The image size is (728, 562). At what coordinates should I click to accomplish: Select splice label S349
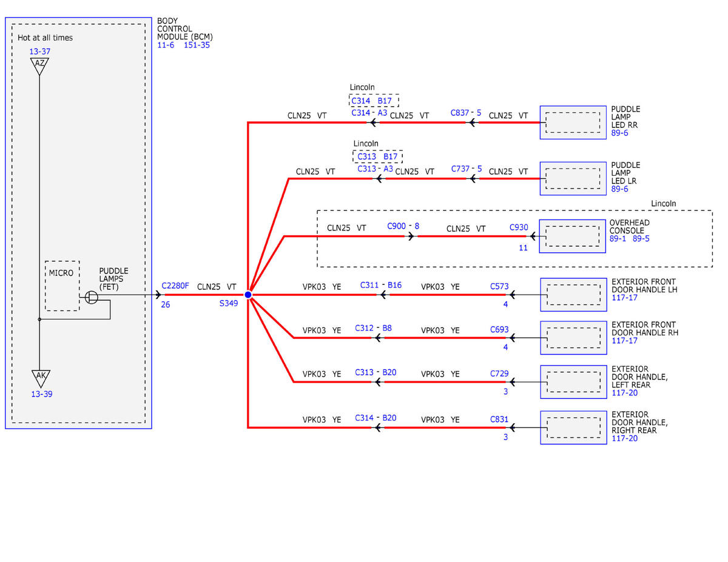point(229,303)
